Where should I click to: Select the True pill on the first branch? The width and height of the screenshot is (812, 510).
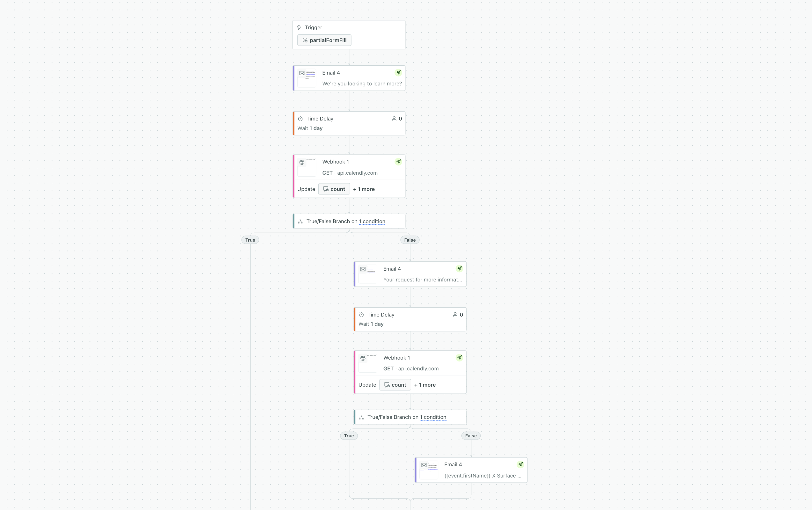[x=250, y=240]
